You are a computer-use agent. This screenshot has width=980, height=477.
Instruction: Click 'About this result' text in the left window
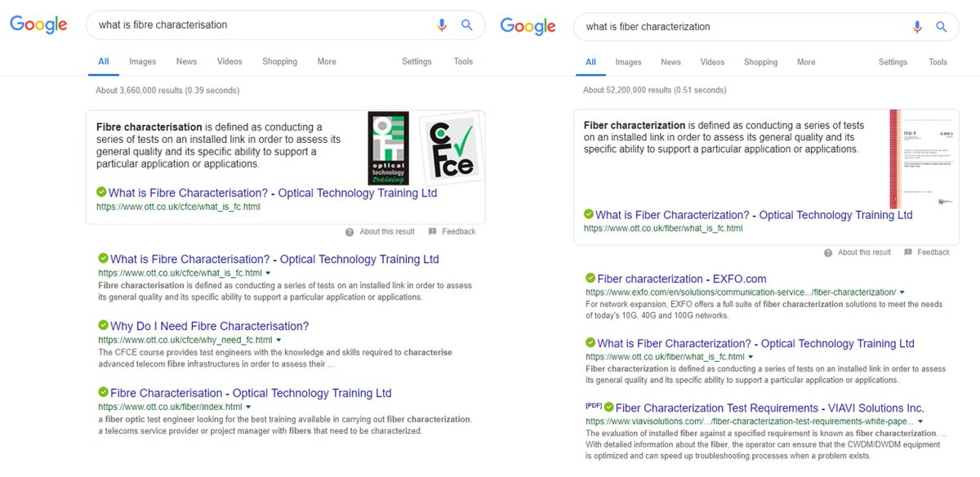click(x=387, y=232)
